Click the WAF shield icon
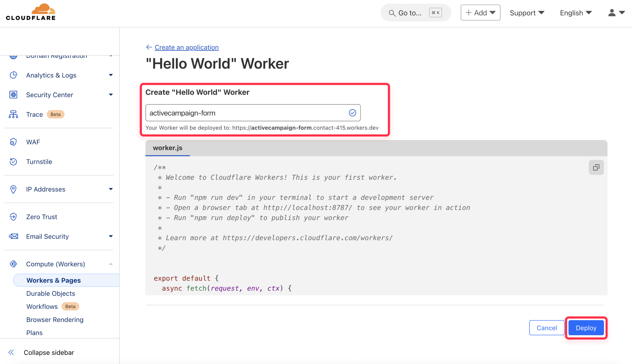This screenshot has height=364, width=632. (13, 142)
